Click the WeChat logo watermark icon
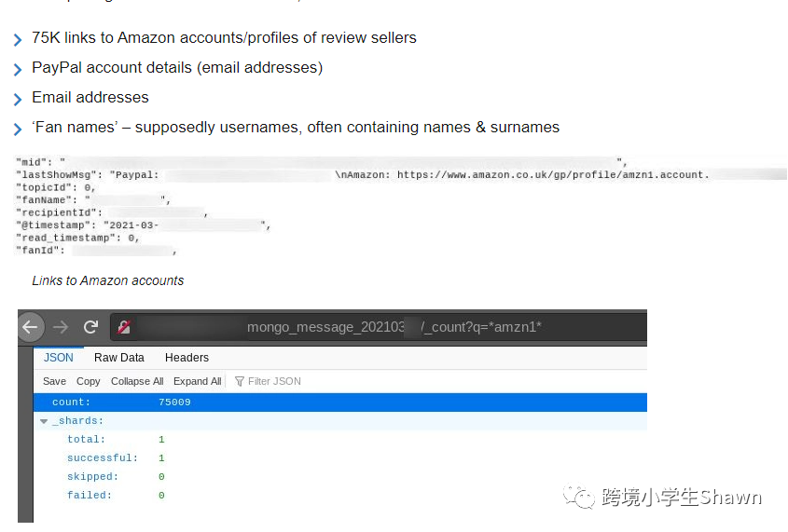Screen dimensions: 788x532 584,498
